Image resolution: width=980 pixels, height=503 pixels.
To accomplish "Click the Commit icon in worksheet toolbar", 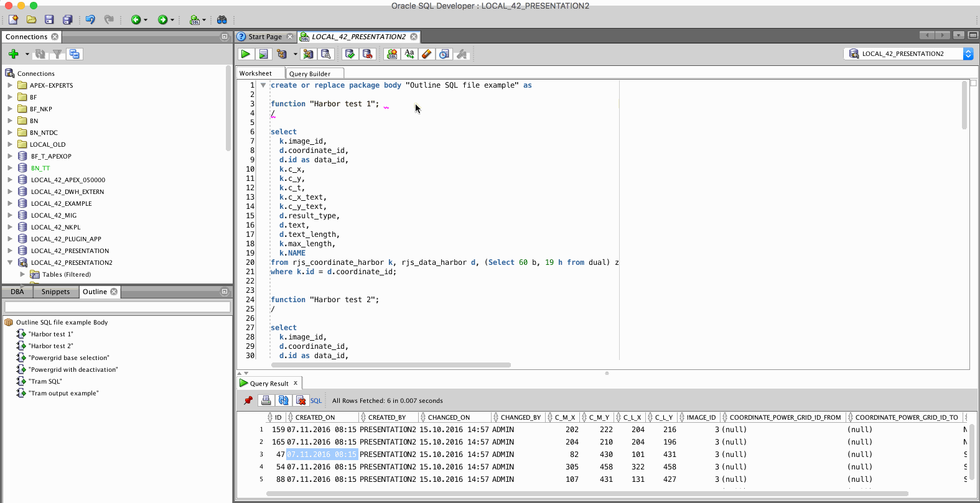I will [x=350, y=54].
